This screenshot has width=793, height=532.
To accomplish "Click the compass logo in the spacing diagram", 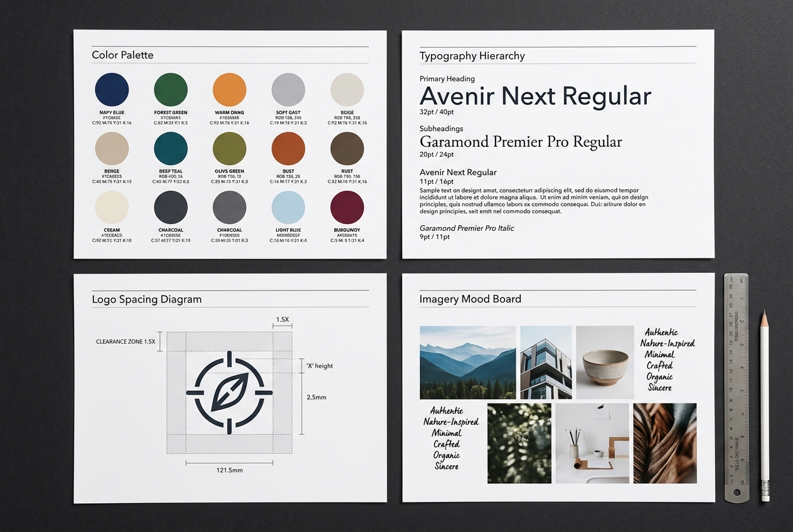I will pos(229,394).
